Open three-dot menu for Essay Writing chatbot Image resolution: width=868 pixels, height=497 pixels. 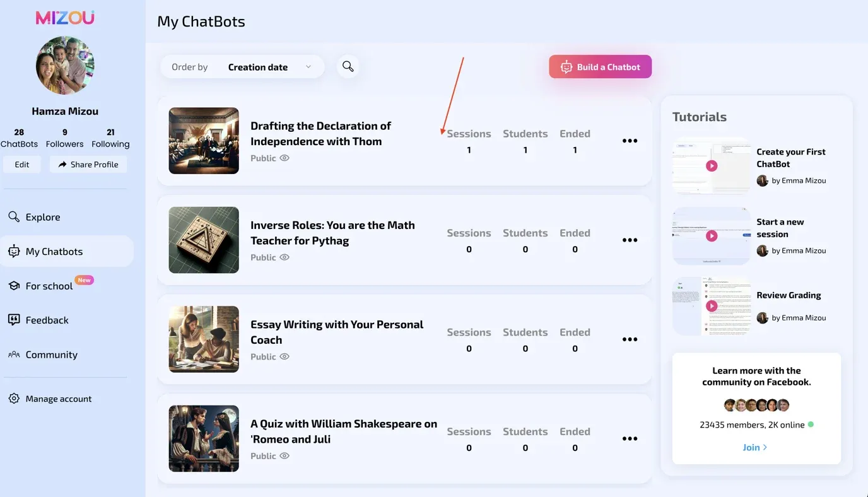point(630,339)
